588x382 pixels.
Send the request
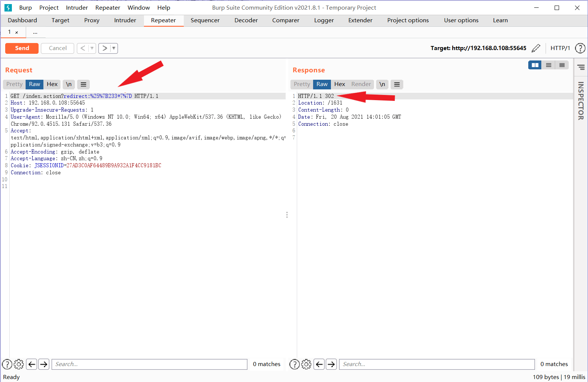22,48
